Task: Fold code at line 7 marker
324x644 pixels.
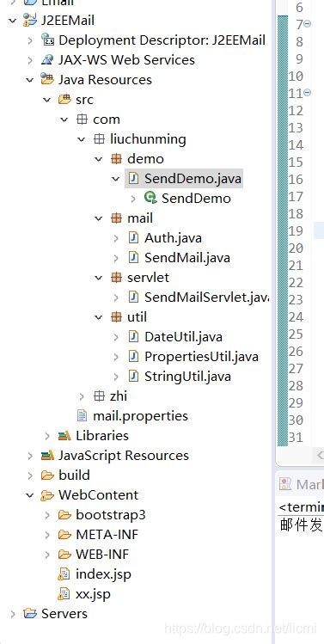Action: coord(307,24)
